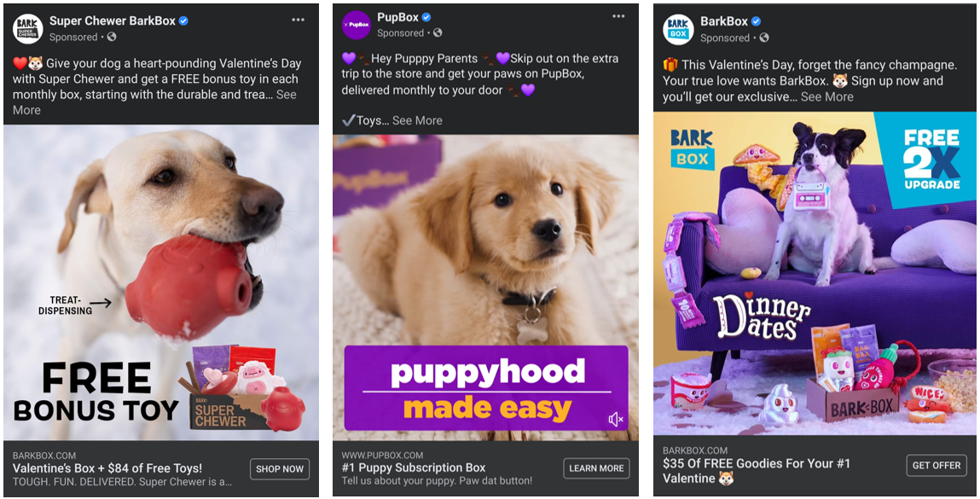Open the Dinner Dates BarkBox ad image
980x499 pixels.
(x=815, y=273)
